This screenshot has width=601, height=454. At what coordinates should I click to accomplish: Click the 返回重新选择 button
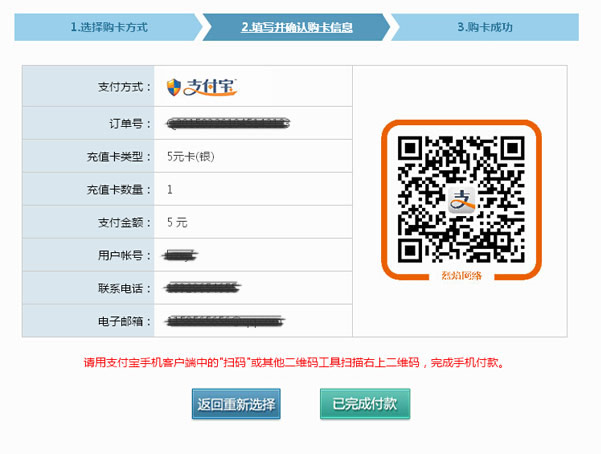[x=236, y=404]
